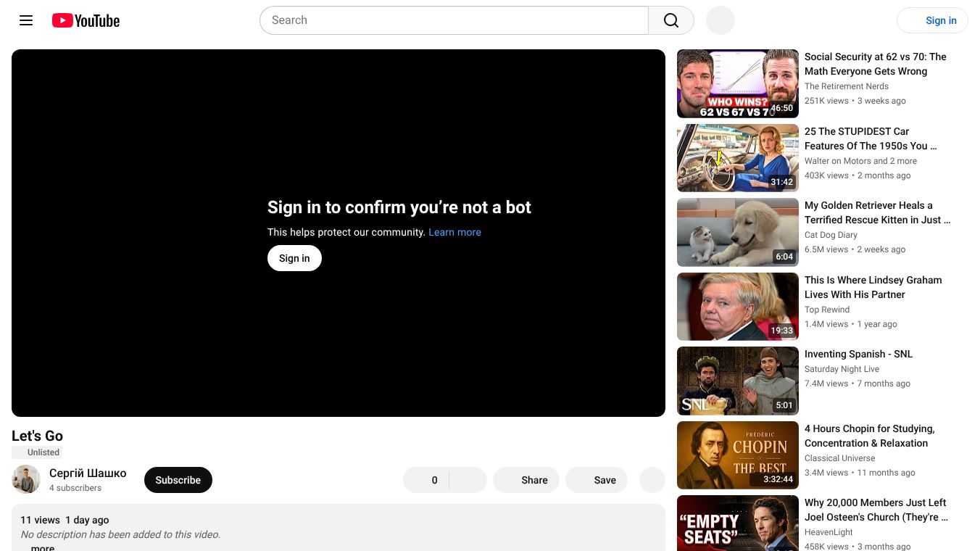This screenshot has width=980, height=551.
Task: Click the Share button
Action: (x=526, y=480)
